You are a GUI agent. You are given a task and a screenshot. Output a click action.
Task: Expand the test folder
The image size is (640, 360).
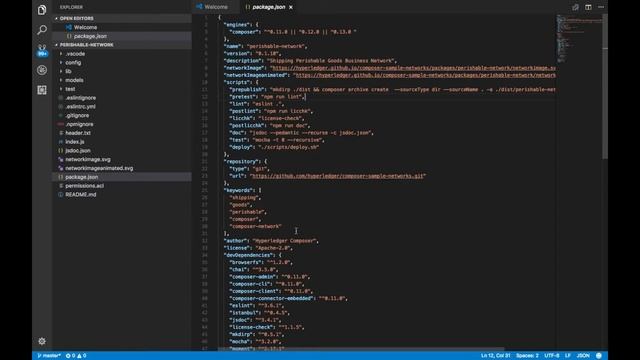122,89
